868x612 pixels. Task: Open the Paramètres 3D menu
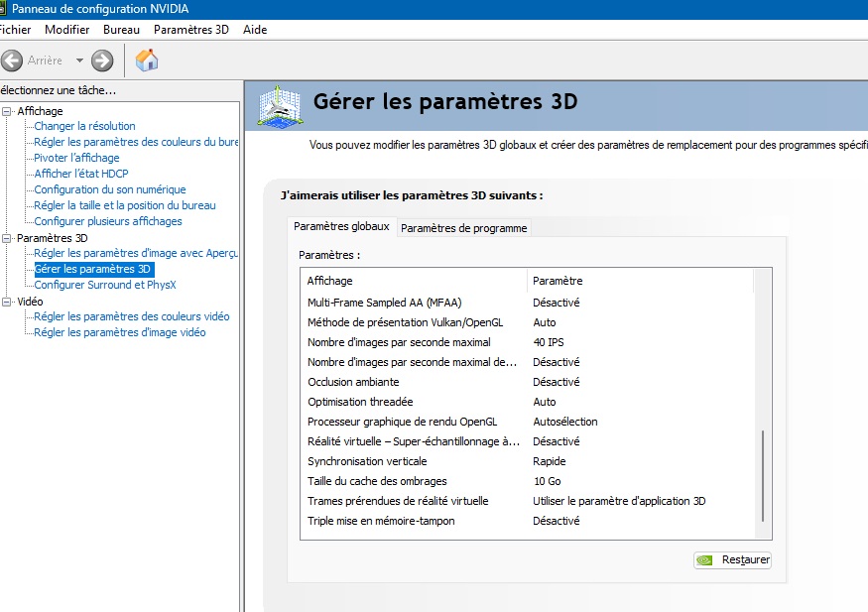(191, 30)
